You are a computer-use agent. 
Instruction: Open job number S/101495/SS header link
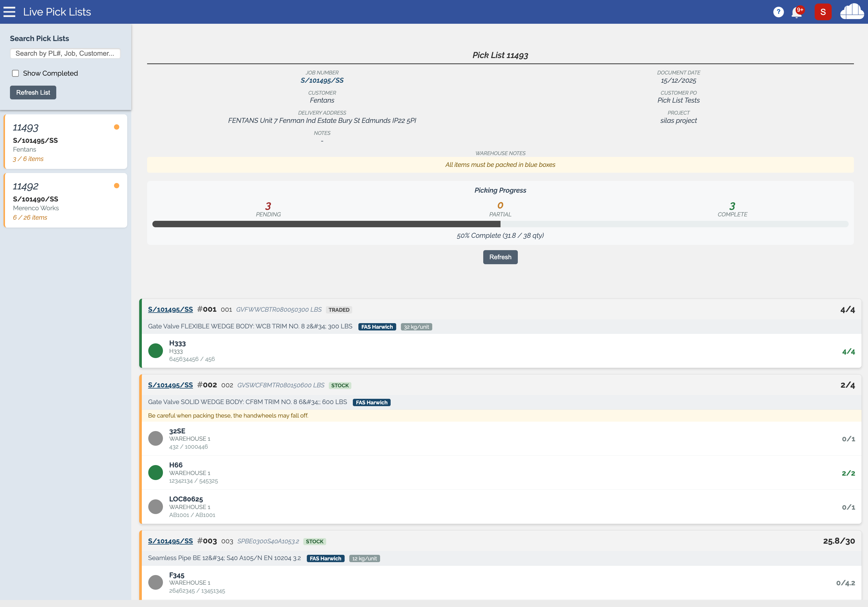322,81
